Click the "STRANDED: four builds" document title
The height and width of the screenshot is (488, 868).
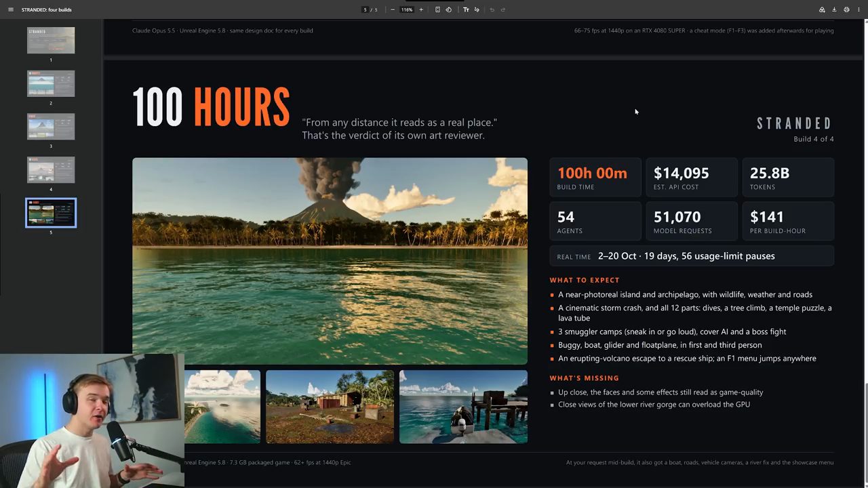(x=46, y=9)
